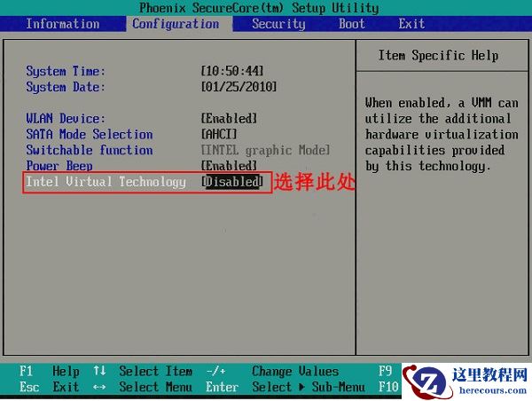Viewport: 532px width, 401px height.
Task: Toggle the Intel Virtual Technology Disabled value
Action: (232, 181)
